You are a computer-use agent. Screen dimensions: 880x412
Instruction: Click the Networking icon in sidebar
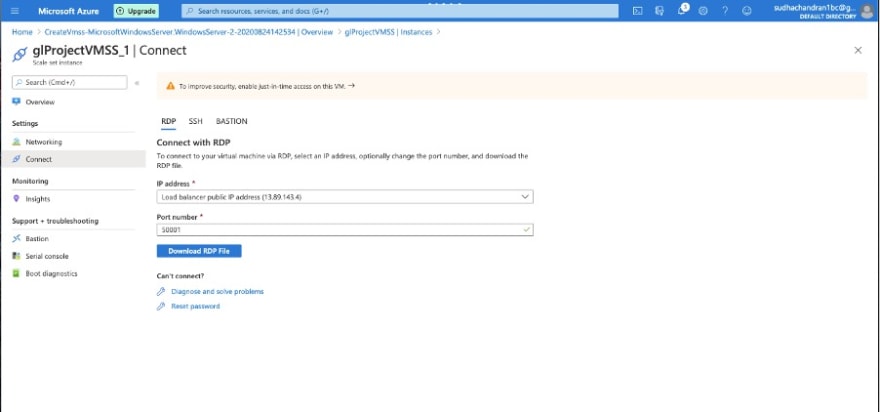[16, 141]
